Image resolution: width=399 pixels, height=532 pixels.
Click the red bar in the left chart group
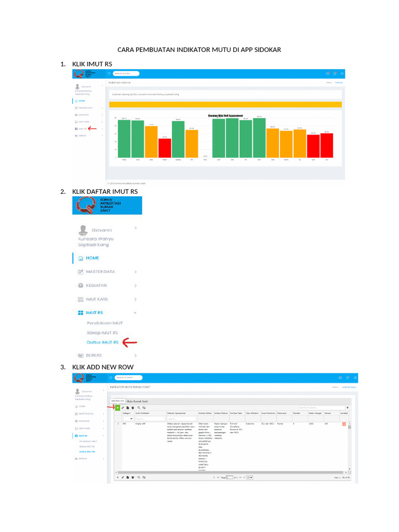tap(165, 148)
